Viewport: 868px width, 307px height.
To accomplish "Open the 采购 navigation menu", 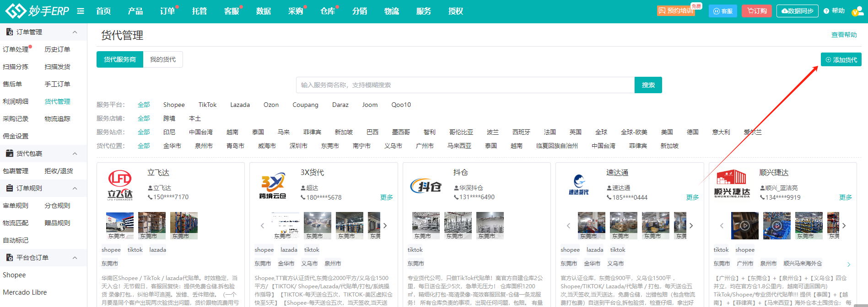I will [296, 11].
